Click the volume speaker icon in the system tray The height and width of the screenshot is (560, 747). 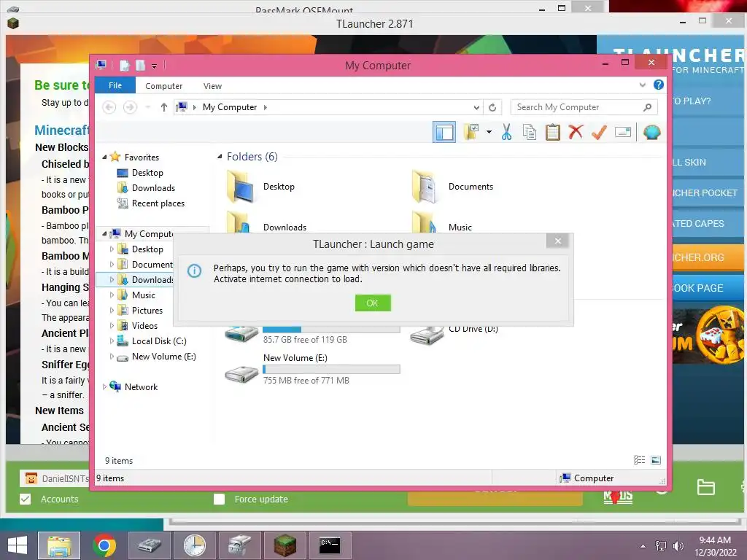tap(678, 546)
